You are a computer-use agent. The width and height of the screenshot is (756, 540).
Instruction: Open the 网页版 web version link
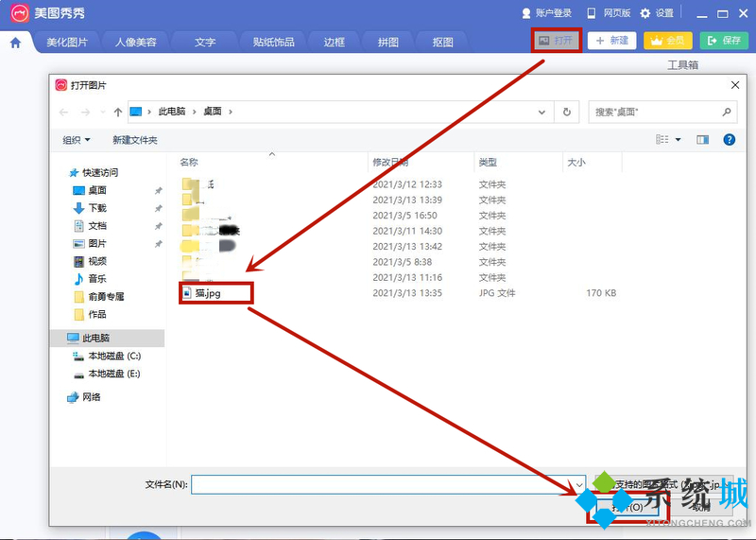[609, 13]
